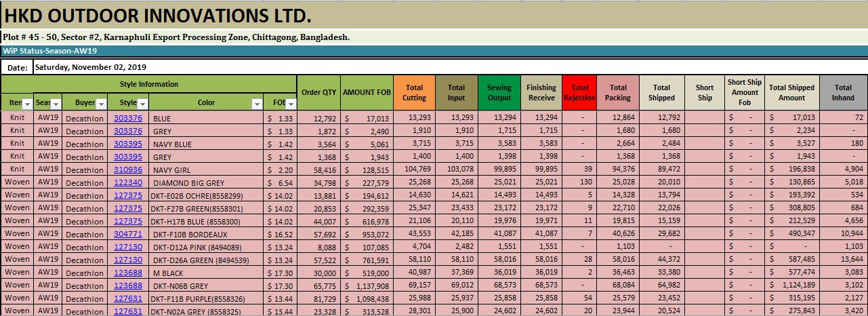Expand the Buyer column filter arrow
This screenshot has width=868, height=316.
pyautogui.click(x=101, y=104)
